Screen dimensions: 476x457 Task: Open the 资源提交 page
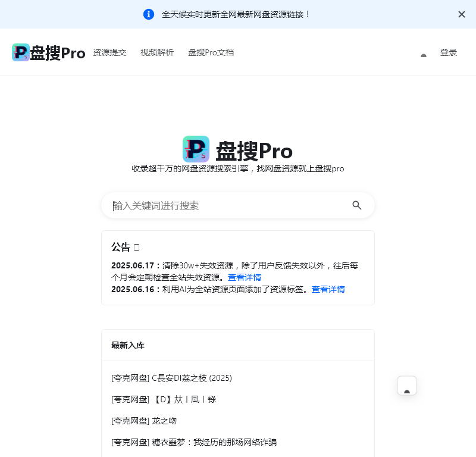tap(110, 52)
